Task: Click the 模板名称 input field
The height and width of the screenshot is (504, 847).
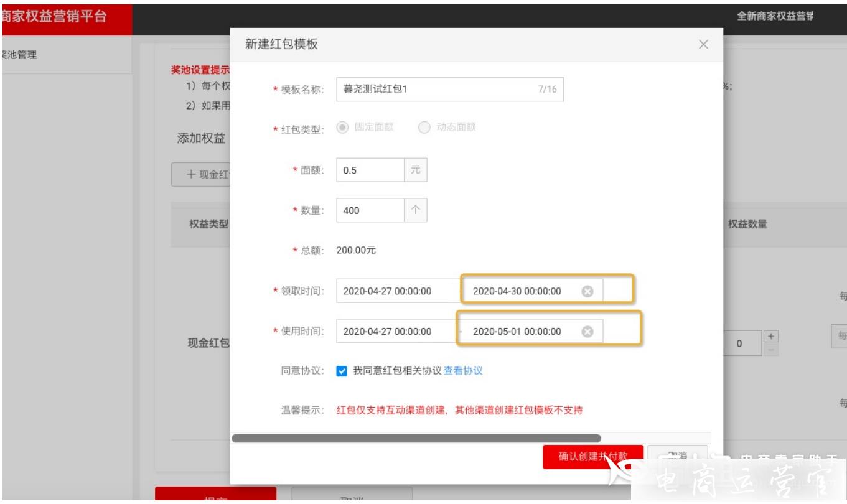Action: pyautogui.click(x=450, y=89)
